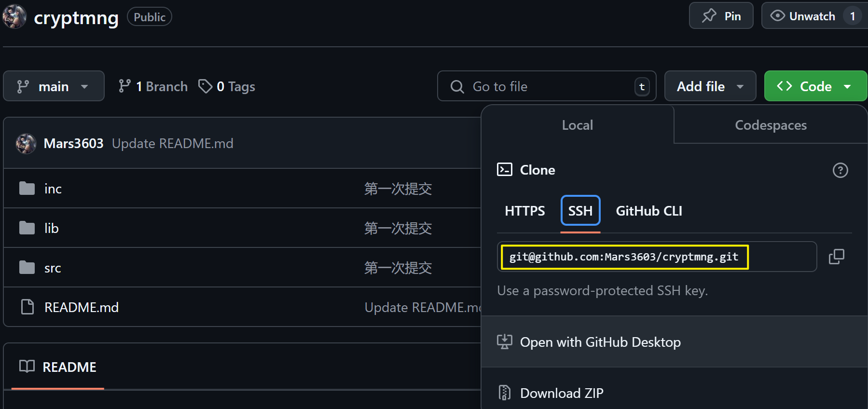
Task: View the 0 Tags link
Action: point(227,86)
